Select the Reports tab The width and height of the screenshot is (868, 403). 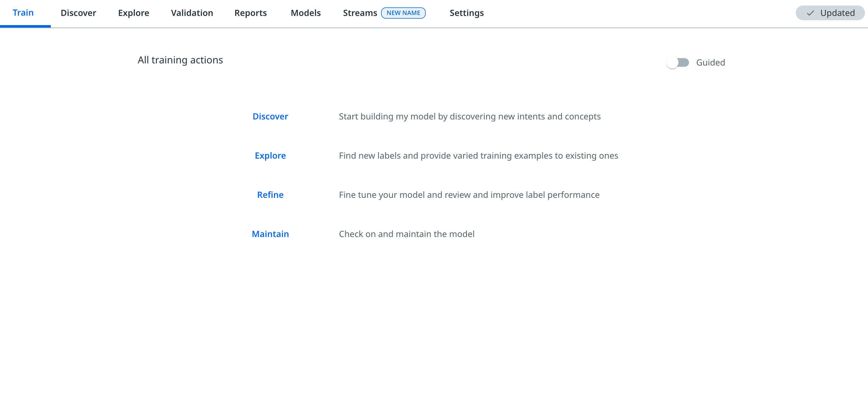click(250, 13)
